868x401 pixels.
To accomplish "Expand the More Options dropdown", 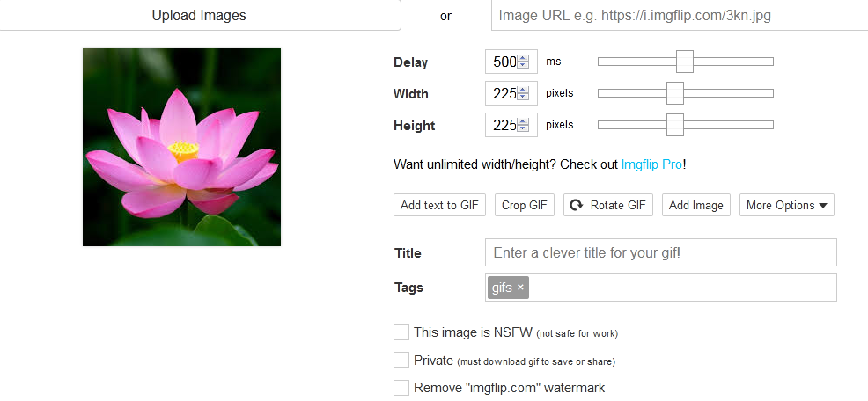I will pyautogui.click(x=787, y=205).
